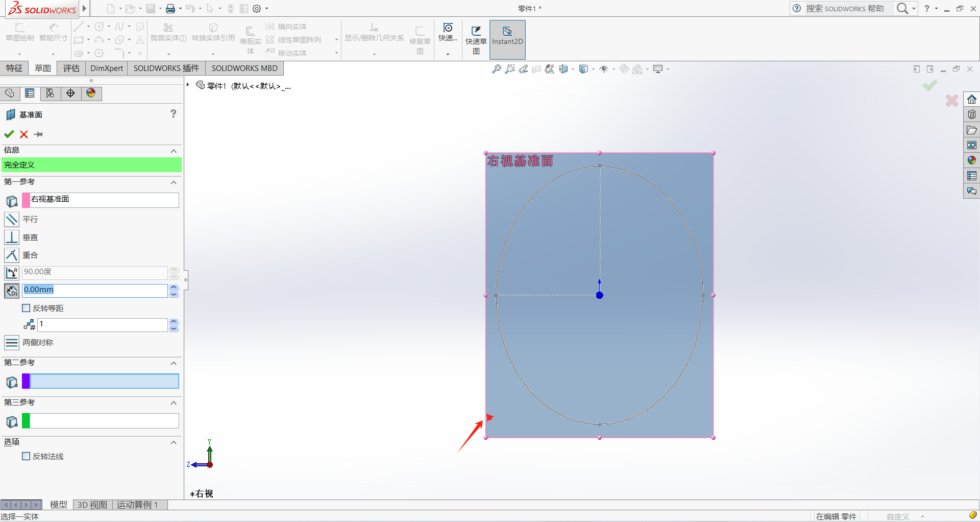Open Appearances color ball in task pane
The image size is (980, 522).
[x=971, y=160]
